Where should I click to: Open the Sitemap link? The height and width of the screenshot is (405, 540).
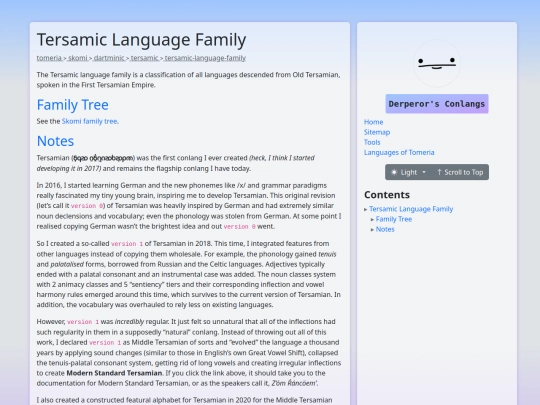[x=377, y=132]
